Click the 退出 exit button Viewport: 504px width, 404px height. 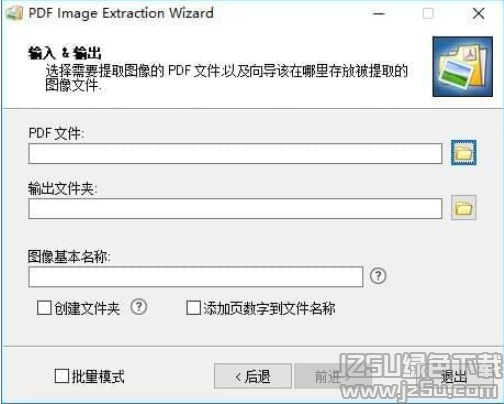point(453,376)
